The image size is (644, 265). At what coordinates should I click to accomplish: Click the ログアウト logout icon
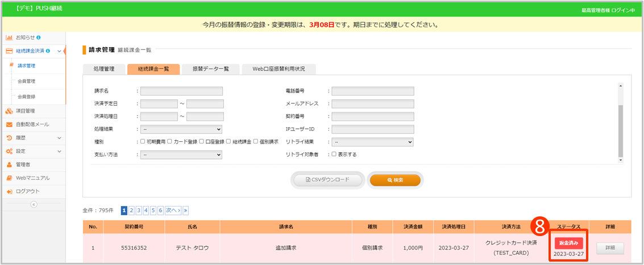point(9,191)
